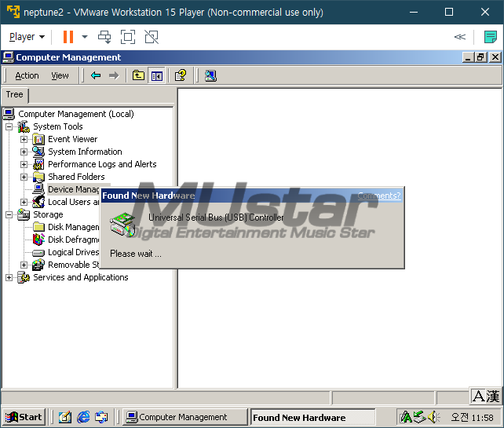Screen dimensions: 504x428
Task: Select the System Tools tree item
Action: pyautogui.click(x=58, y=126)
